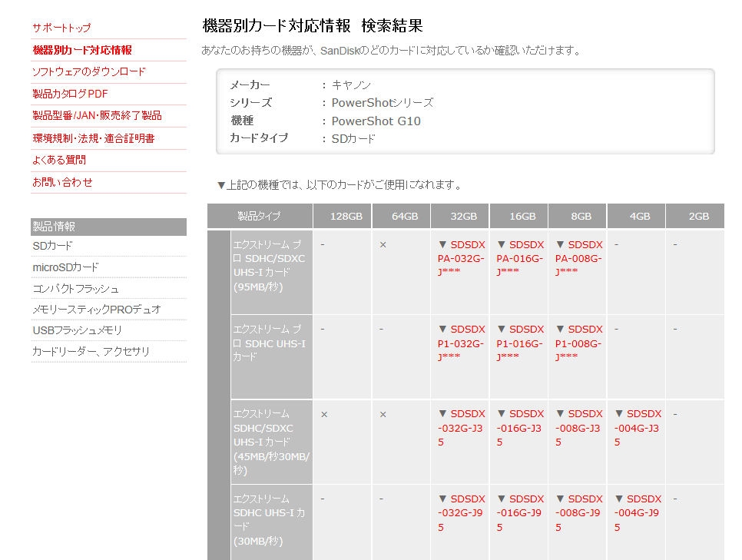Click the PowerShot G10 model value
742x560 pixels.
coord(376,121)
